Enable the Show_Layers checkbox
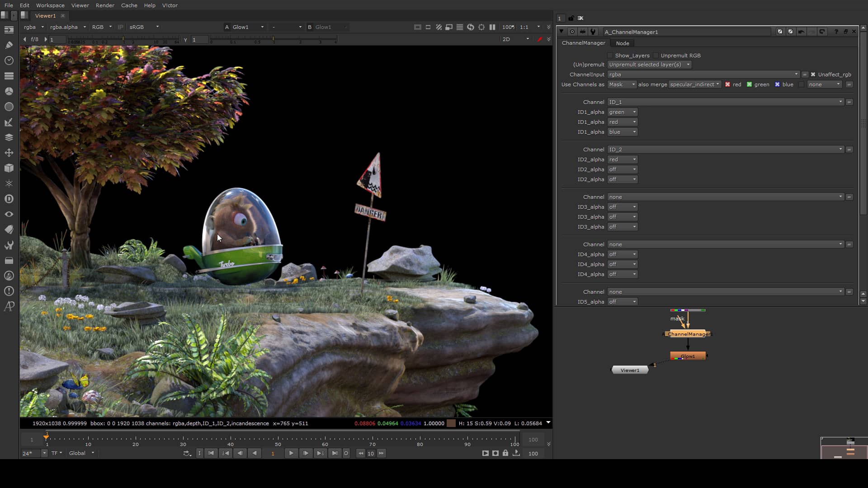 [610, 56]
